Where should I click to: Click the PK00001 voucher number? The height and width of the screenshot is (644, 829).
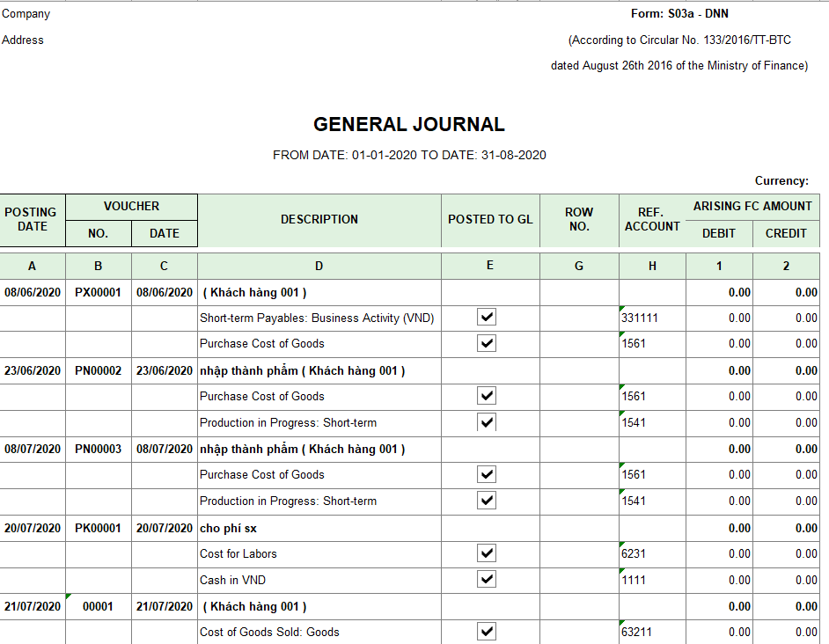click(98, 528)
